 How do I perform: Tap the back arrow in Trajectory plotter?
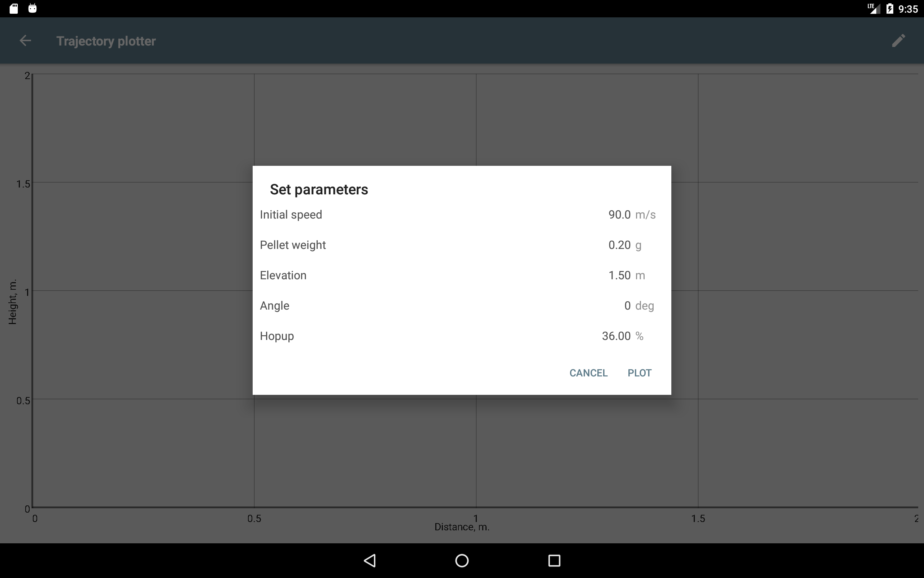tap(25, 40)
